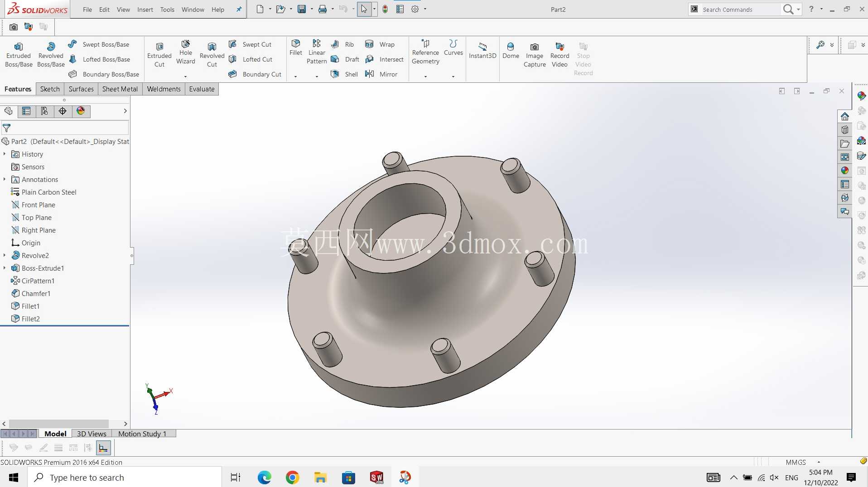Viewport: 868px width, 487px height.
Task: Click the Boundary Cut tool
Action: point(255,74)
